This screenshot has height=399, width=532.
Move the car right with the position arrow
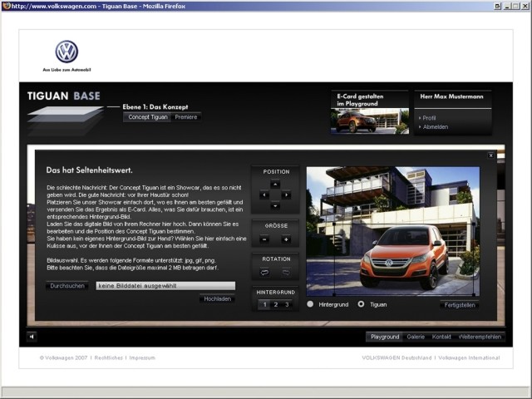pyautogui.click(x=286, y=195)
